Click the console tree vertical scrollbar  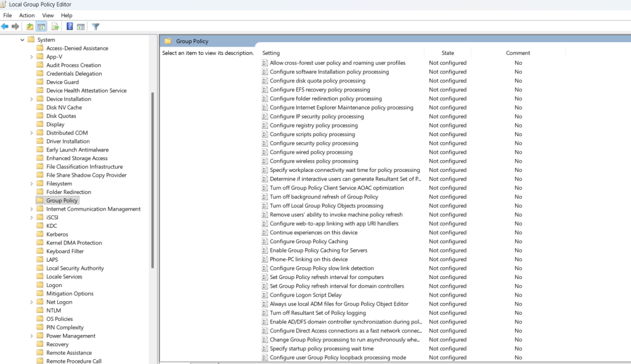pos(152,185)
